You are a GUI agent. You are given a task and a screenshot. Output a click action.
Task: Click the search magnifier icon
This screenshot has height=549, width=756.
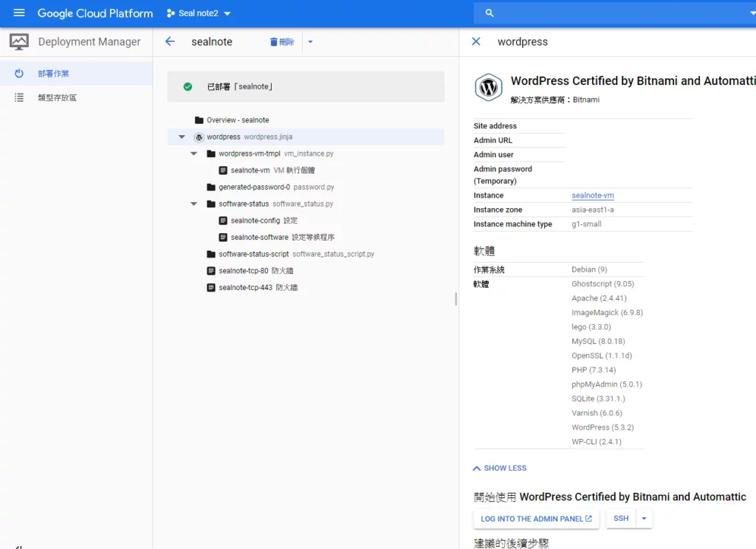click(x=489, y=13)
